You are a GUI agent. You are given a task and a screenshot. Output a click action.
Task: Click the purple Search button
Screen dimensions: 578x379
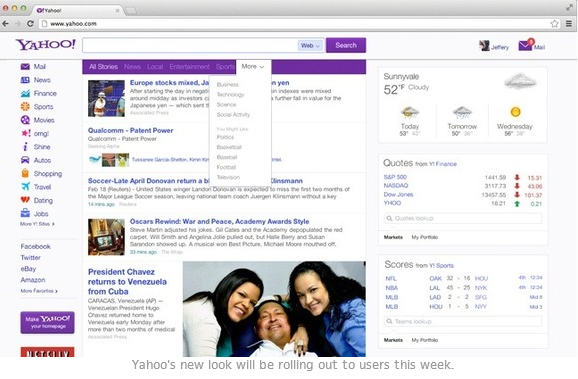pos(346,45)
